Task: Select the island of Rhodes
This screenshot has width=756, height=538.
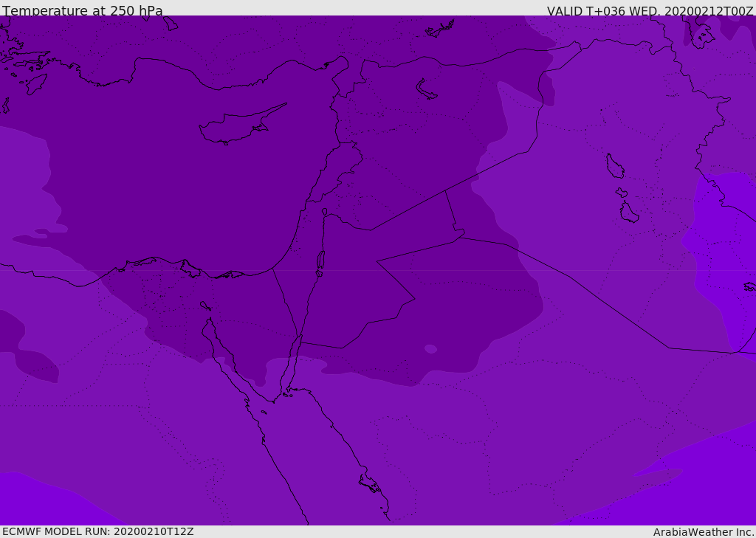Action: click(36, 83)
